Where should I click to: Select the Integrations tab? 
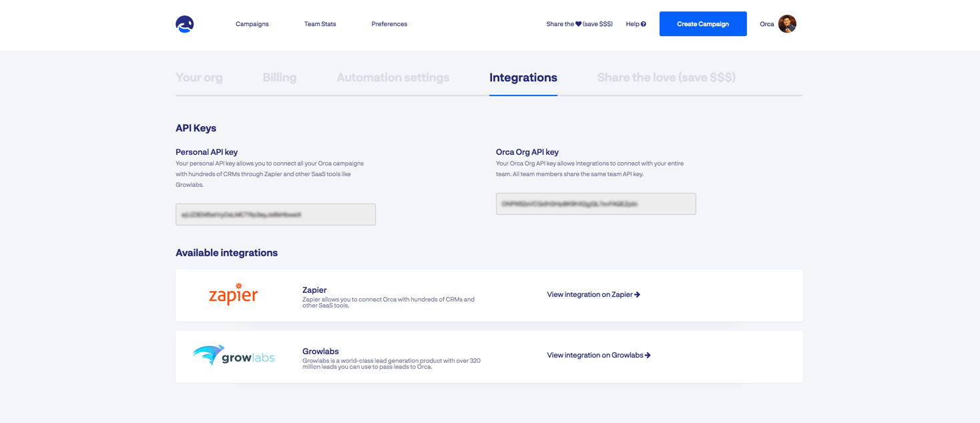tap(523, 77)
